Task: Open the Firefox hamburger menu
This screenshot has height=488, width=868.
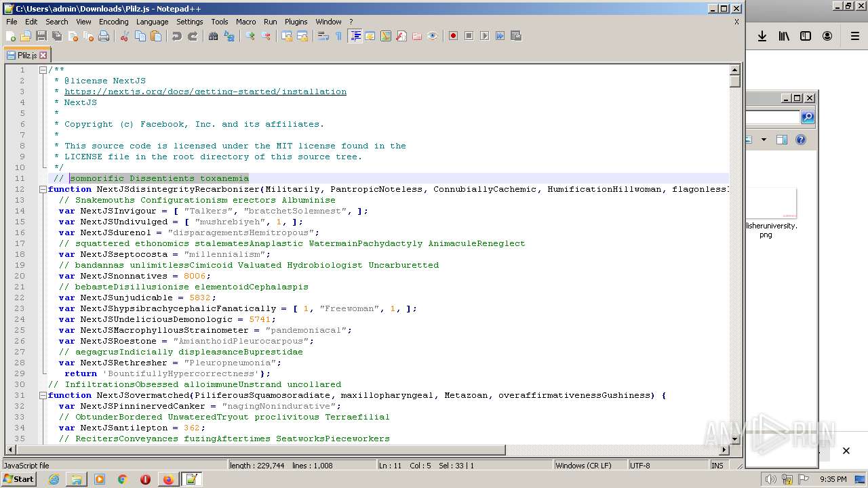Action: (855, 36)
